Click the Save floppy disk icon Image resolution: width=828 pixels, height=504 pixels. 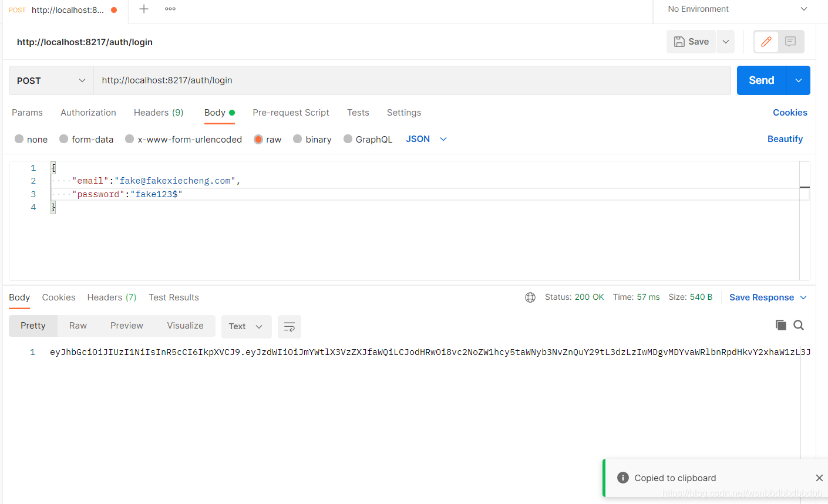click(679, 42)
